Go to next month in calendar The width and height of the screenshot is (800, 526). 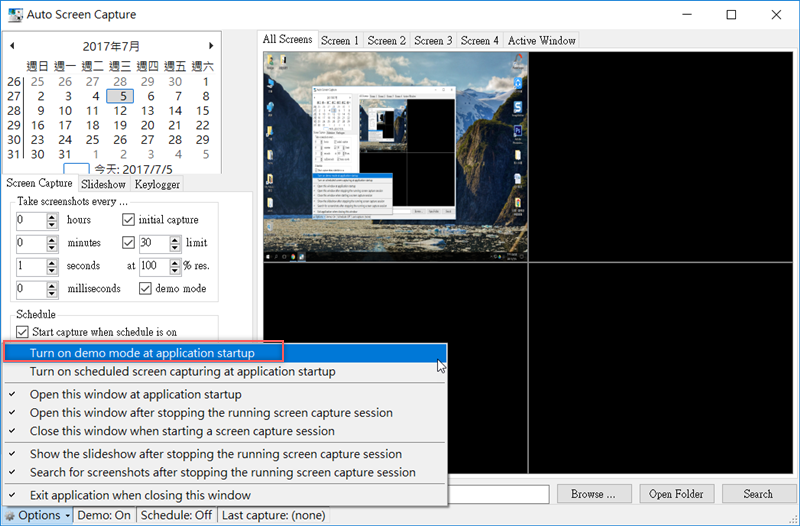point(211,46)
